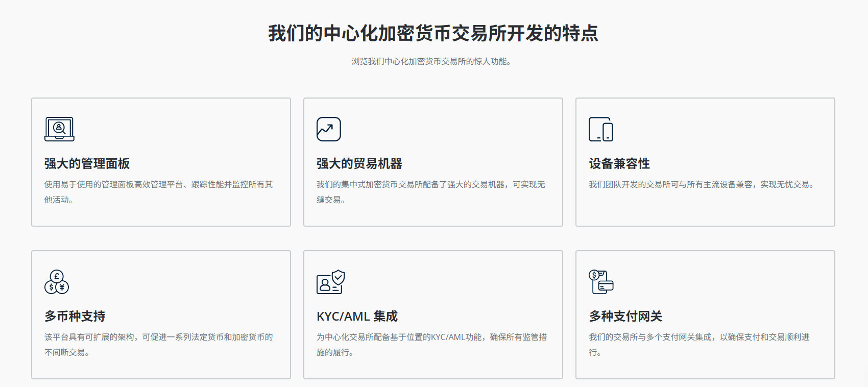
Task: Click the admin panel laptop icon
Action: pyautogui.click(x=59, y=129)
